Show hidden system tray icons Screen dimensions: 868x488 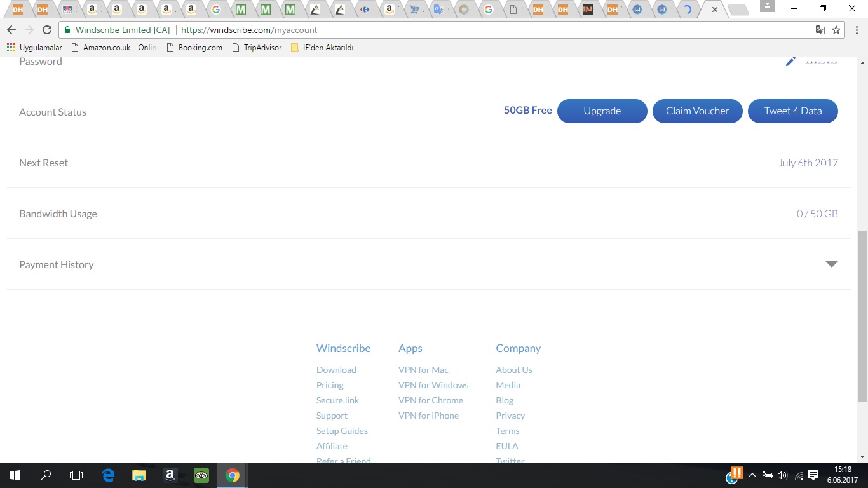pyautogui.click(x=752, y=475)
